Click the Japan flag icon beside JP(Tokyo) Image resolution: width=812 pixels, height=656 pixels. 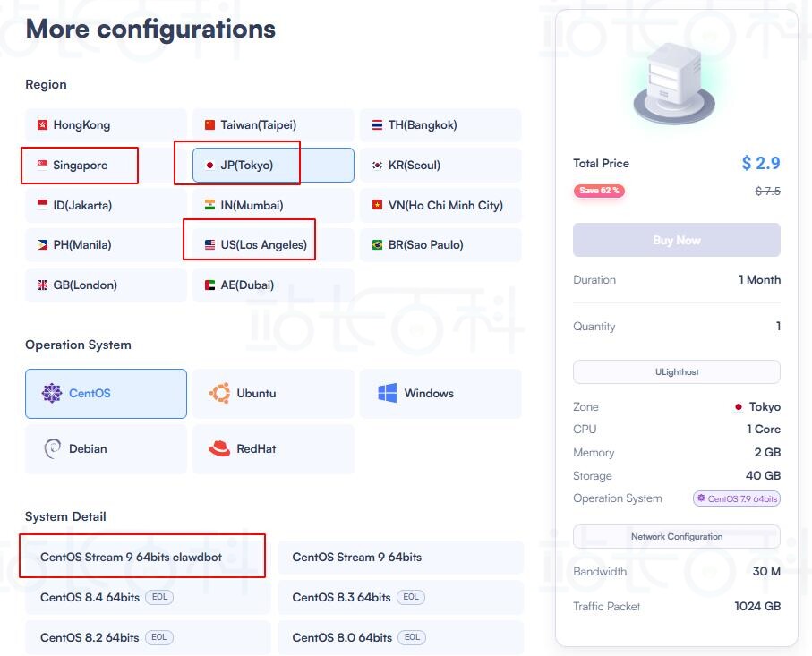click(209, 166)
